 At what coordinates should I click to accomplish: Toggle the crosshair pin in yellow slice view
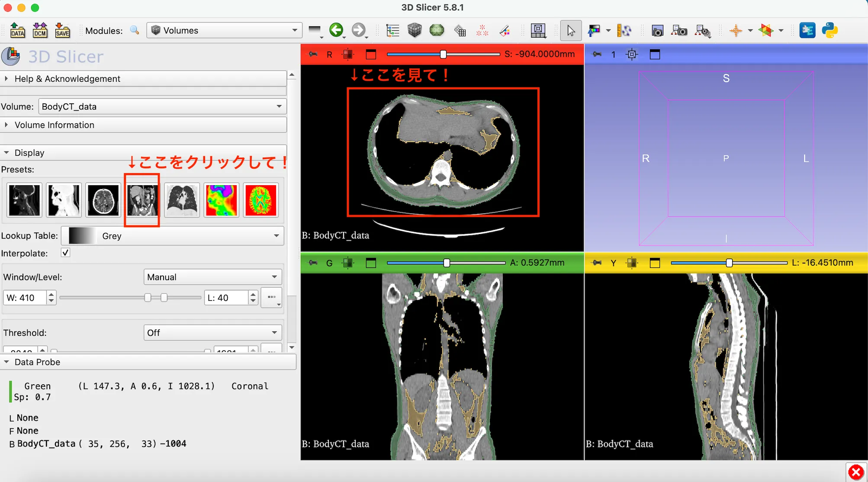pos(596,263)
